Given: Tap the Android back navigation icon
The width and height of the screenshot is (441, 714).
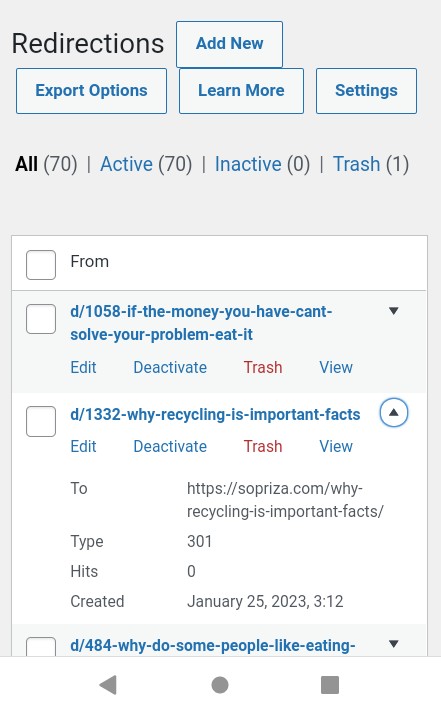Looking at the screenshot, I should point(108,685).
